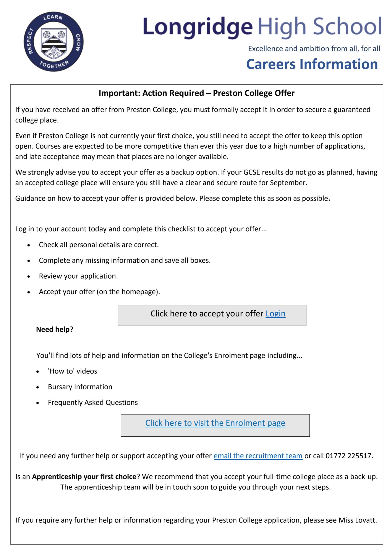Click 'Accept your offer (on the homepage)' bullet

coord(99,292)
